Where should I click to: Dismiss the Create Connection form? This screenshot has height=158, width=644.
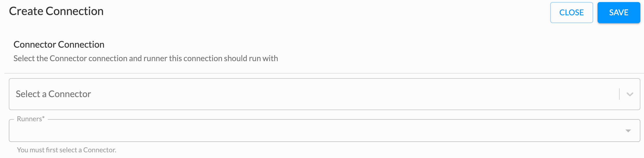coord(572,12)
